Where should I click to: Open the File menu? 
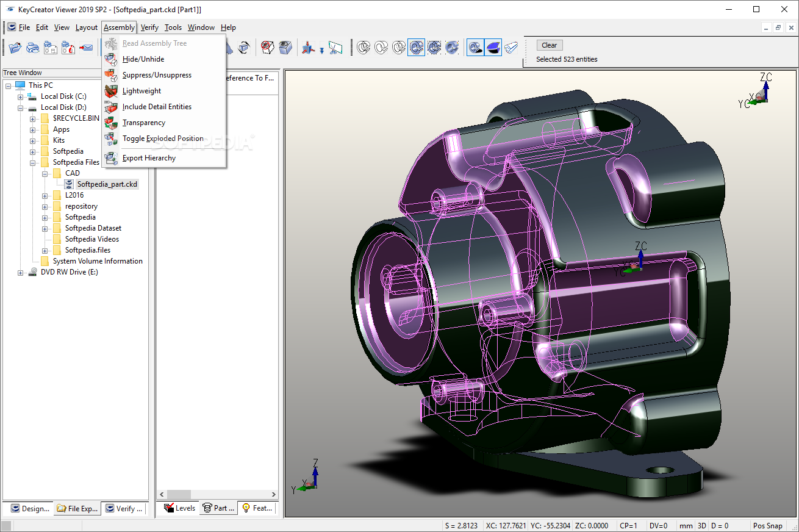(24, 27)
